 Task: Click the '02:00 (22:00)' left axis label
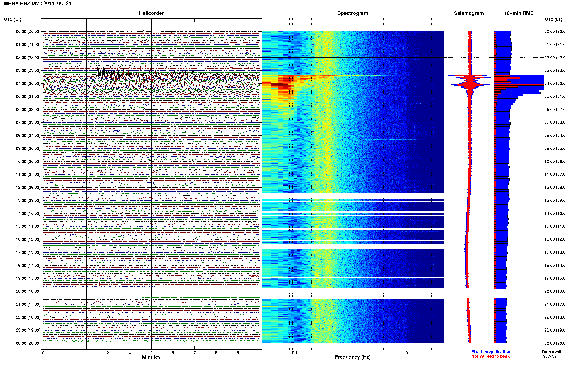28,58
